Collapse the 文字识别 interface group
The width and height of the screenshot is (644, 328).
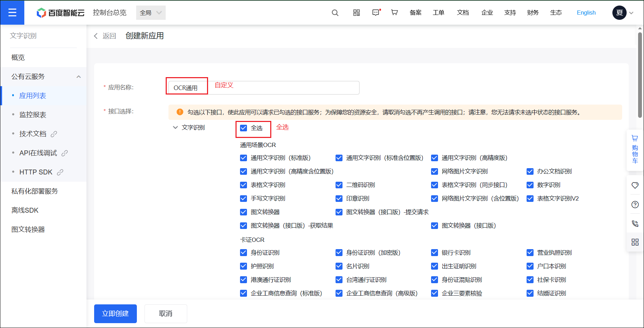[x=175, y=128]
